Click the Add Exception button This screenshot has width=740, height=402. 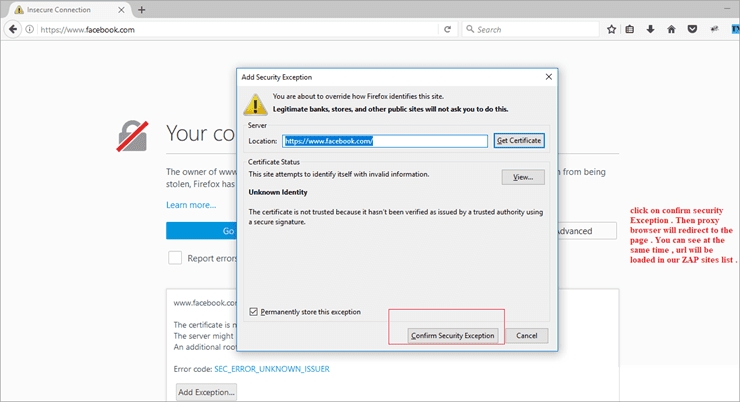(x=206, y=392)
